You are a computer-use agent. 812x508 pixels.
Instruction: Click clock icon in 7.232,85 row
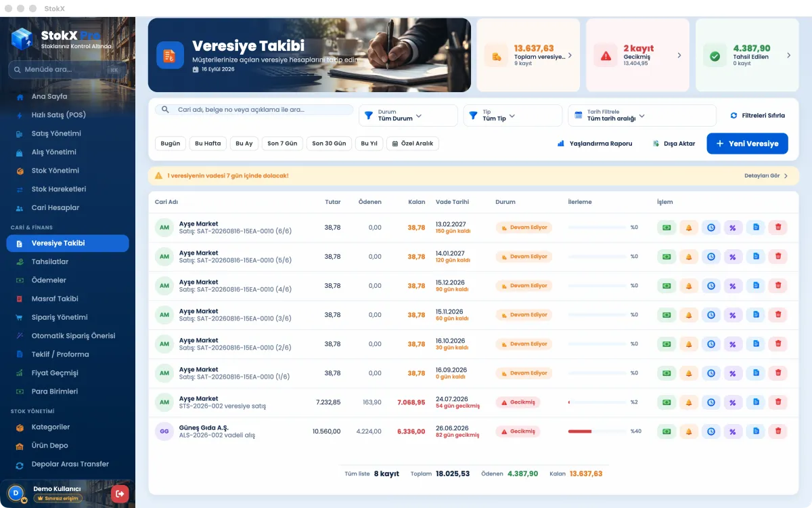tap(711, 402)
